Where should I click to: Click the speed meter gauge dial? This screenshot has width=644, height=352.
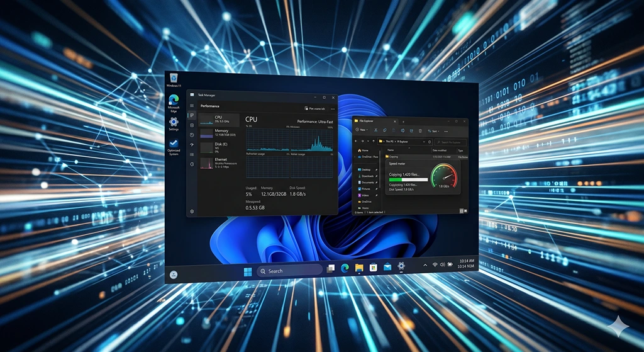click(443, 177)
